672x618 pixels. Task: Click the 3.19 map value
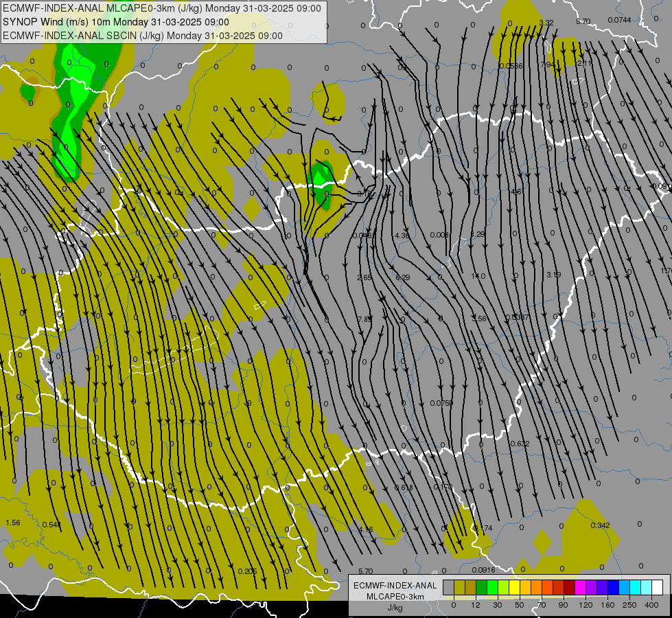click(x=554, y=275)
